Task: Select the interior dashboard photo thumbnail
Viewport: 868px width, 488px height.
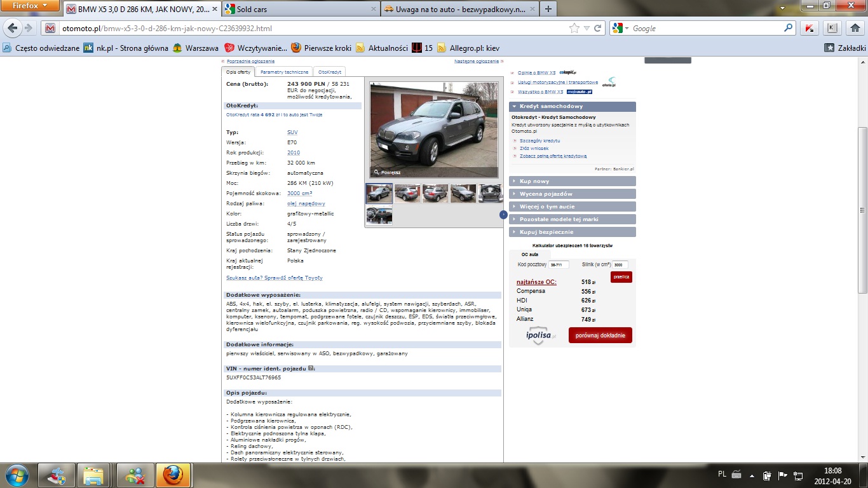Action: [379, 215]
